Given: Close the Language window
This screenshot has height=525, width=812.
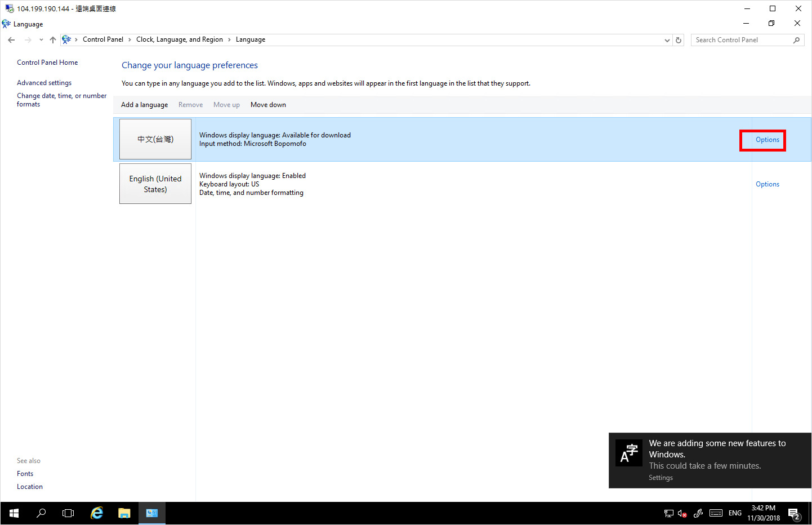Looking at the screenshot, I should (x=797, y=24).
